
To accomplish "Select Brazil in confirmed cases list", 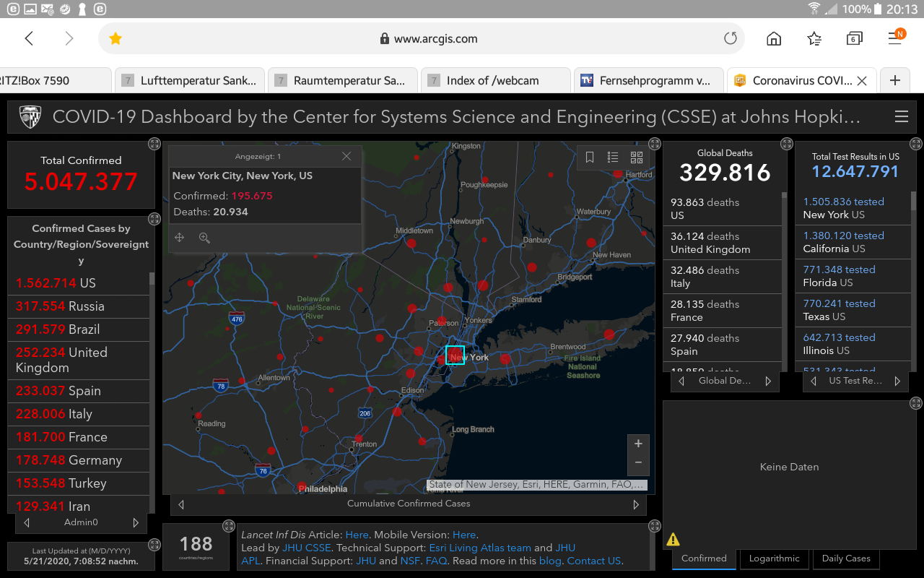I will pyautogui.click(x=78, y=329).
